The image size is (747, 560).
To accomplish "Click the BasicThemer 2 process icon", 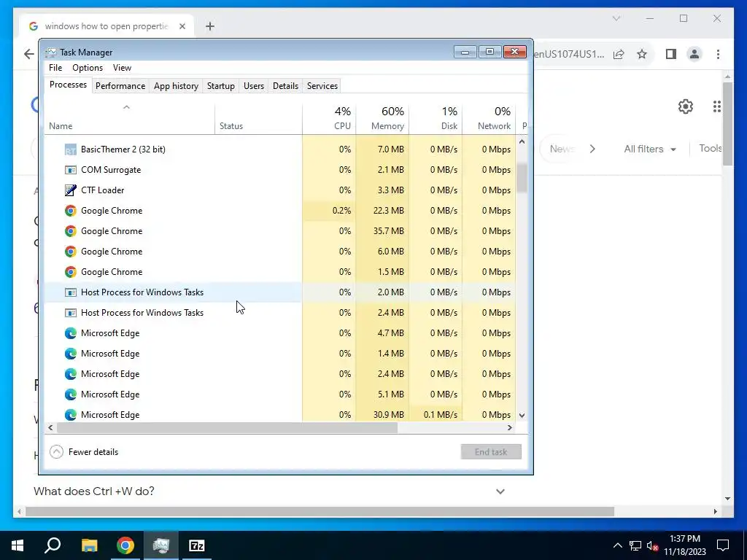I will point(71,149).
